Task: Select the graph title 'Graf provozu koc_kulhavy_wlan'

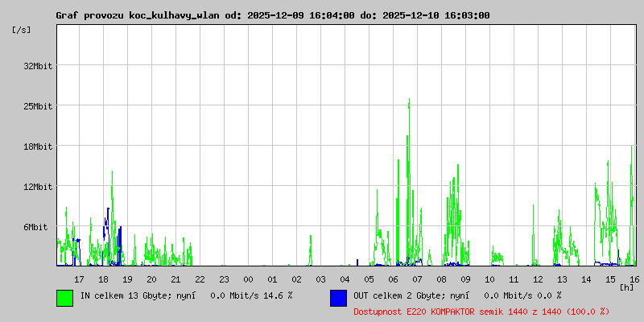Action: [138, 15]
